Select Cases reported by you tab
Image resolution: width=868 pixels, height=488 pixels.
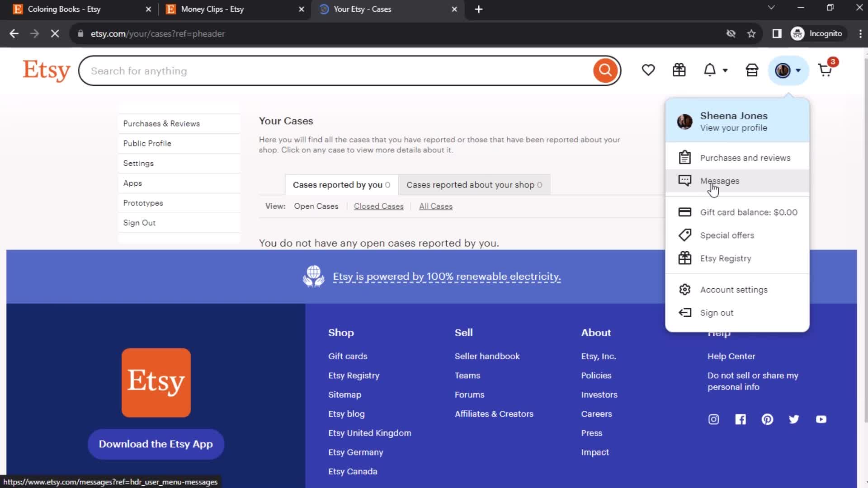point(341,185)
